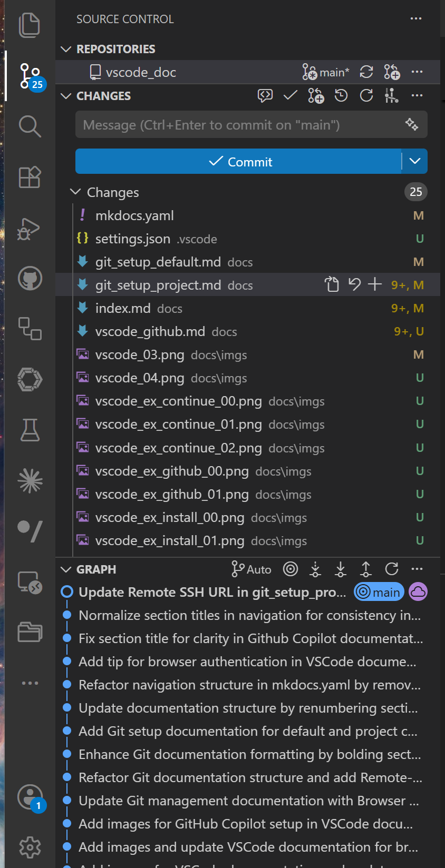Open vscode_ex_install_01.png file

[248, 540]
